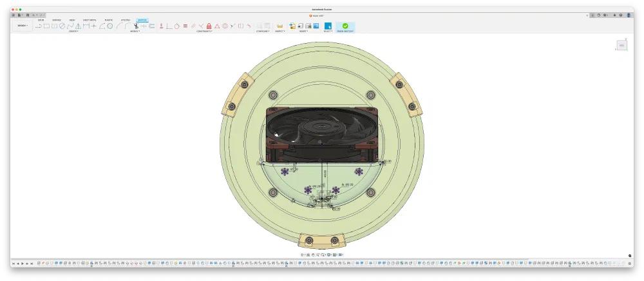
Task: Apply the Equal constraint
Action: pyautogui.click(x=185, y=26)
